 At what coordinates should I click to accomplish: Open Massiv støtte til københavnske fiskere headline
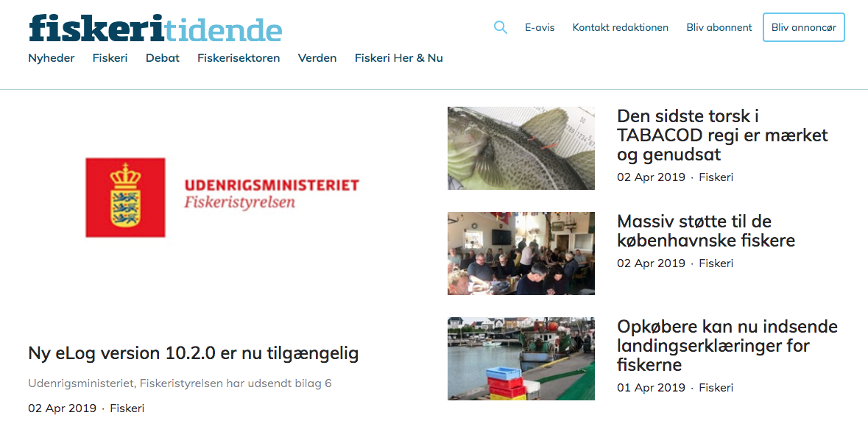(x=706, y=230)
